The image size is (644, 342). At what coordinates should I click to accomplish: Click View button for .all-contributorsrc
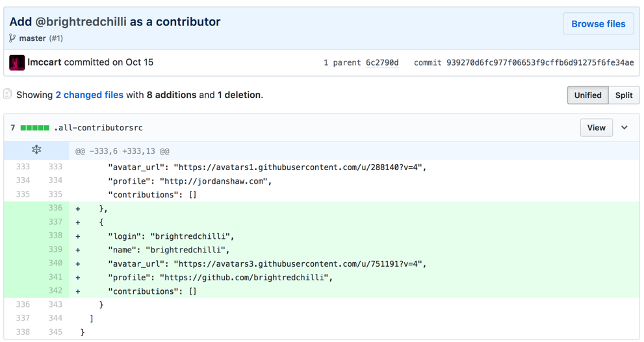coord(596,128)
